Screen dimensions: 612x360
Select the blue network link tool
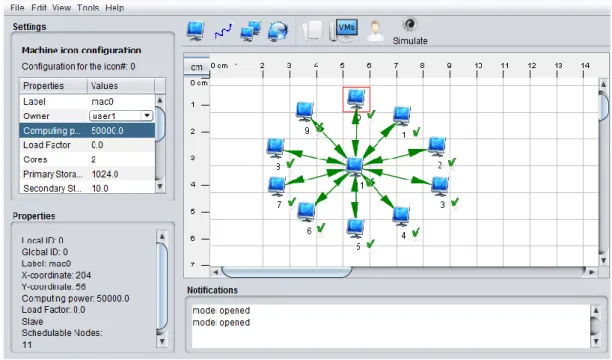(223, 31)
